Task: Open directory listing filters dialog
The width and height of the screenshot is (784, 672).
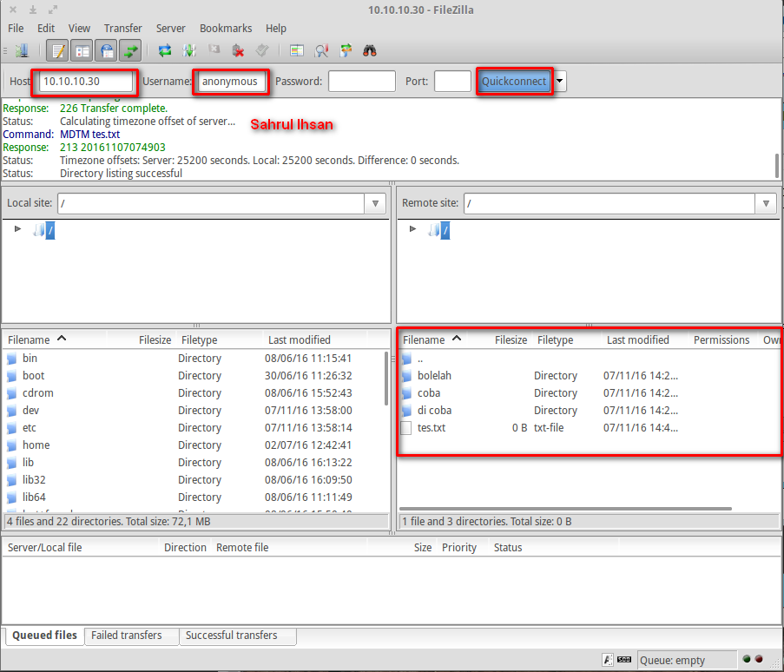Action: pyautogui.click(x=297, y=50)
